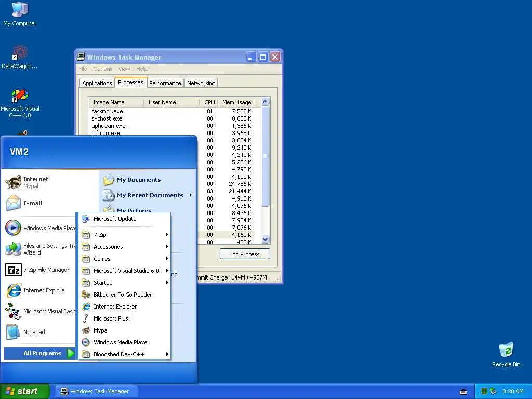Image resolution: width=532 pixels, height=399 pixels.
Task: Select the ctfmon.exe process row
Action: pyautogui.click(x=171, y=133)
